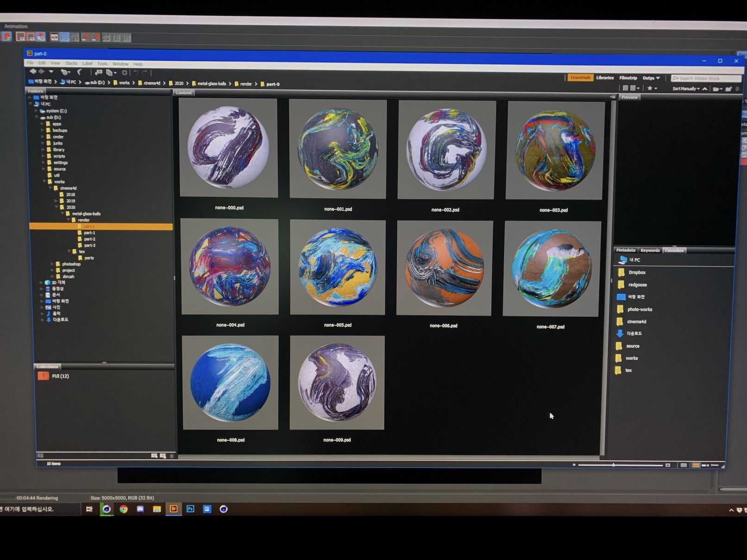Click the Return to Adobe boomerang icon
This screenshot has width=747, height=560.
coord(80,72)
